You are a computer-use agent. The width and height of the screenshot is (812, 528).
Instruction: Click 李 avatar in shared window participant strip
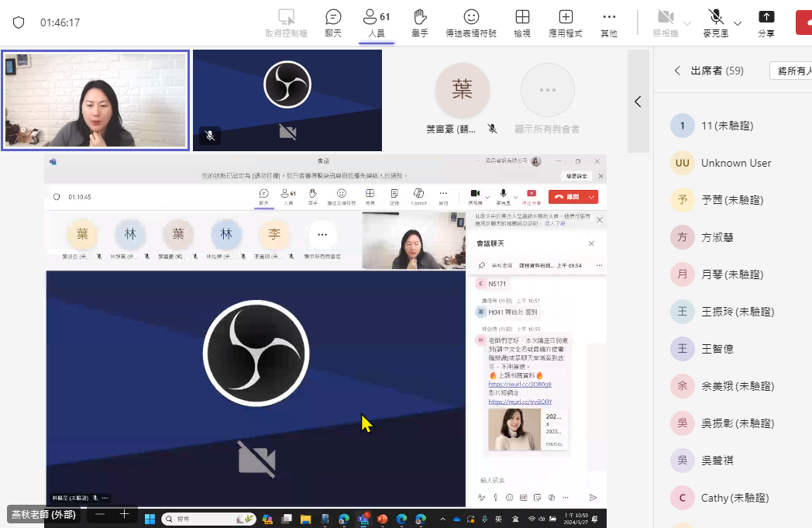(x=274, y=235)
